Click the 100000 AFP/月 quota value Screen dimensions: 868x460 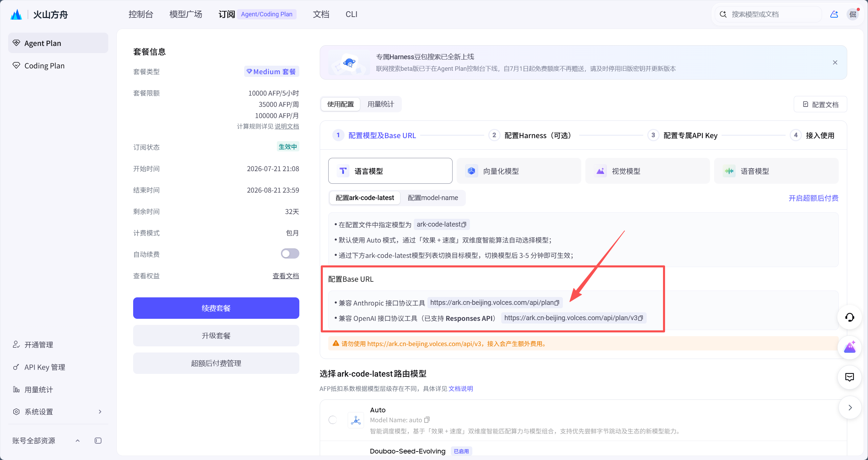point(277,116)
